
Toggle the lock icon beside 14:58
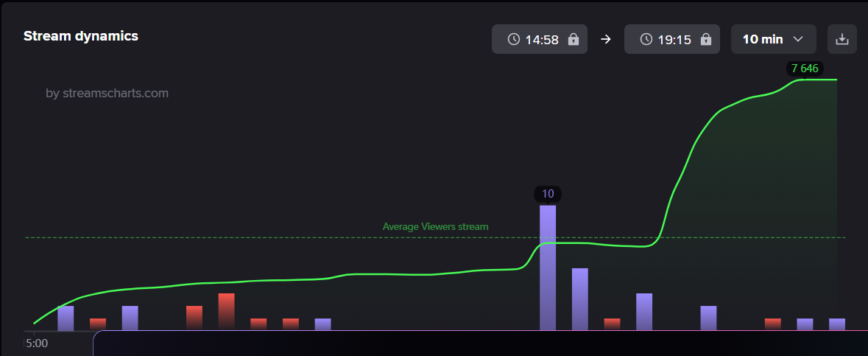click(x=574, y=39)
